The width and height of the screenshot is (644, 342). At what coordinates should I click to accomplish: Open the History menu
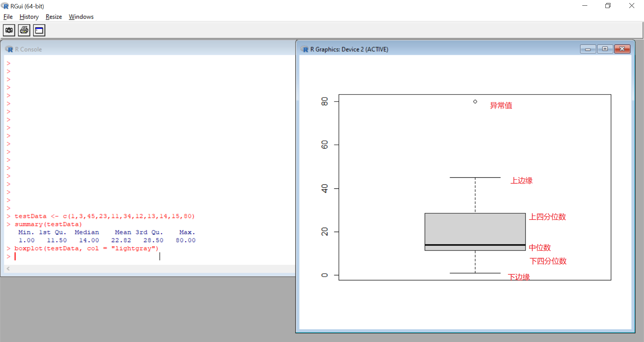29,17
